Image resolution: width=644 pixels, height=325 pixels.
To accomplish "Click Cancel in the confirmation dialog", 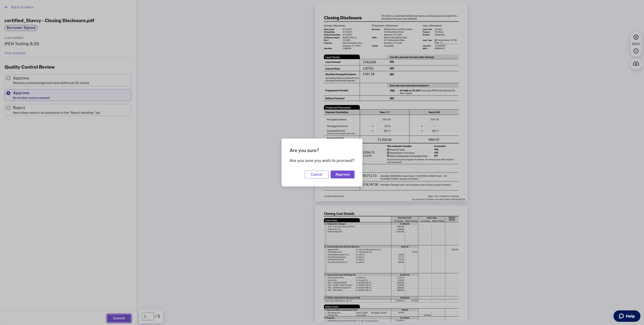I will pos(316,174).
